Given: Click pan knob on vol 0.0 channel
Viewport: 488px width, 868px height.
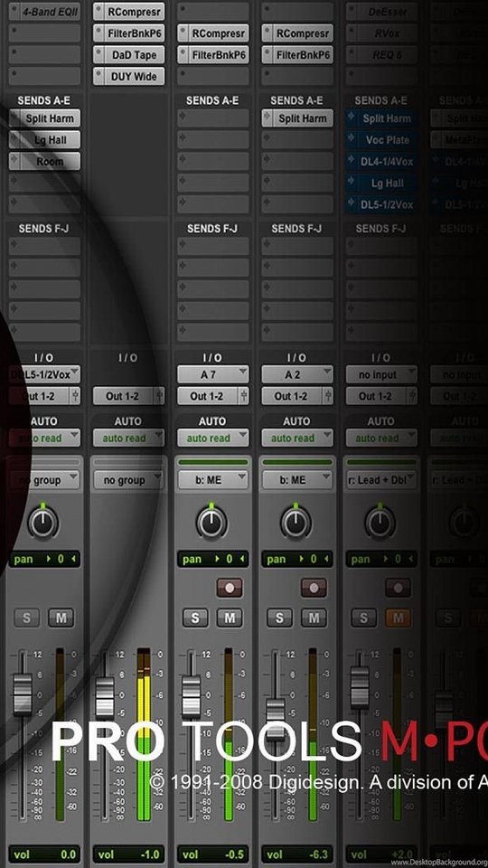Looking at the screenshot, I should click(x=43, y=522).
